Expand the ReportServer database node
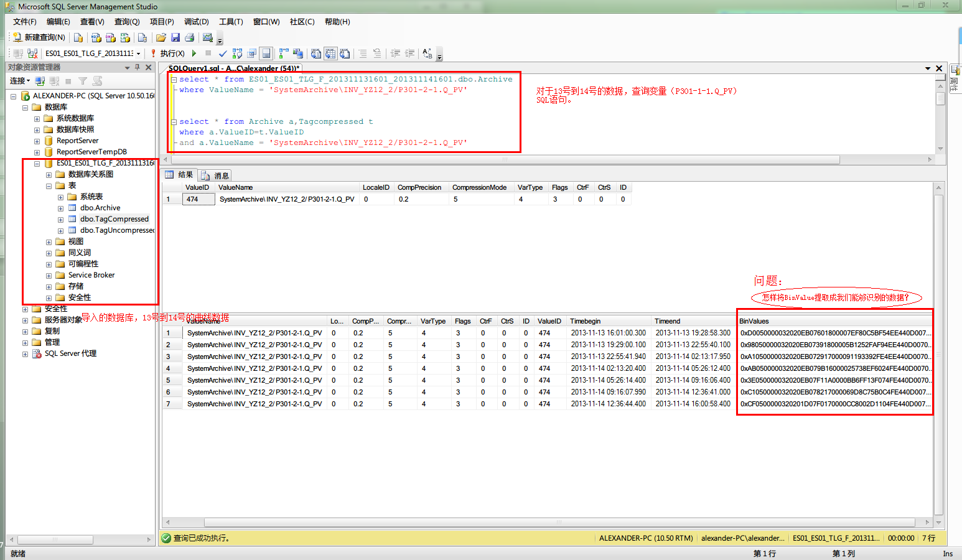Viewport: 962px width, 560px height. tap(37, 141)
